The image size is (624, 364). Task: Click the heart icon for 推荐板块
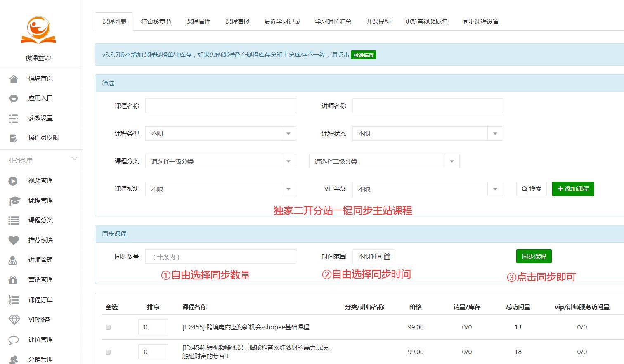pyautogui.click(x=14, y=240)
